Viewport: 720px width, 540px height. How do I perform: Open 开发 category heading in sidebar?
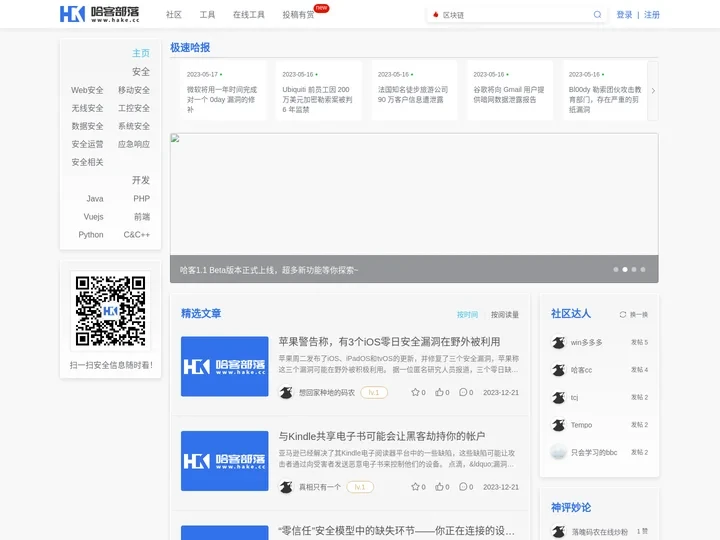point(141,180)
